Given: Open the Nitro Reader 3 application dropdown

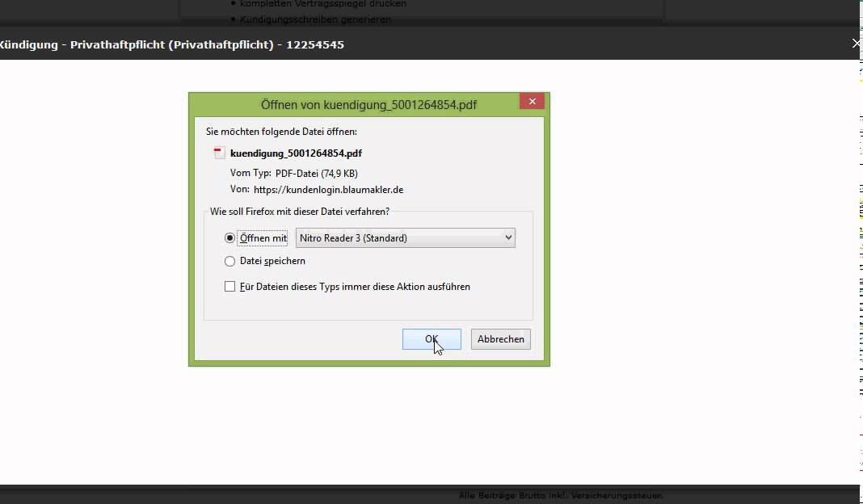Looking at the screenshot, I should [x=405, y=237].
